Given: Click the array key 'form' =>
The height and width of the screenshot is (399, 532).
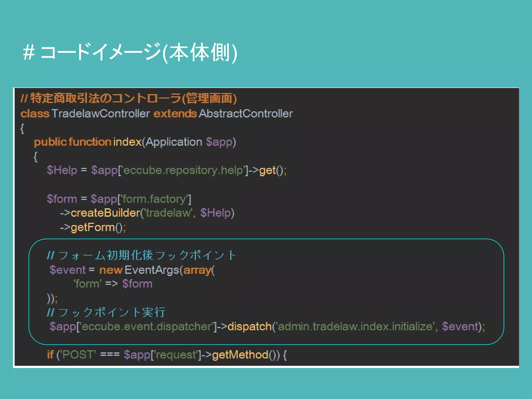Looking at the screenshot, I should pyautogui.click(x=96, y=284).
